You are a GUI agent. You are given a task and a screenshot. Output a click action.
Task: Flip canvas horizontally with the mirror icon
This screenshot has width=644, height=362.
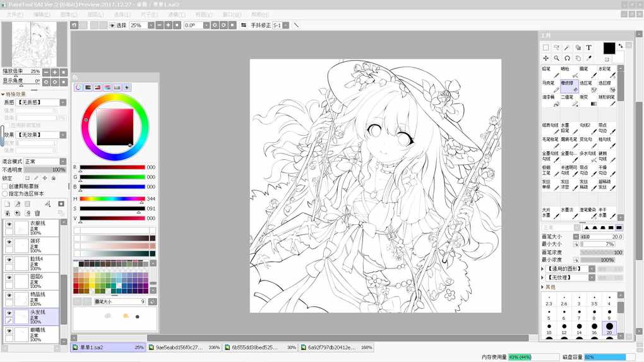[244, 25]
